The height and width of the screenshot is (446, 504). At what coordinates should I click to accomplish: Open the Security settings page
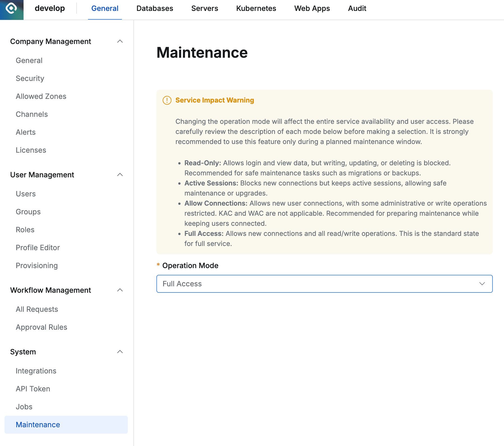coord(30,78)
